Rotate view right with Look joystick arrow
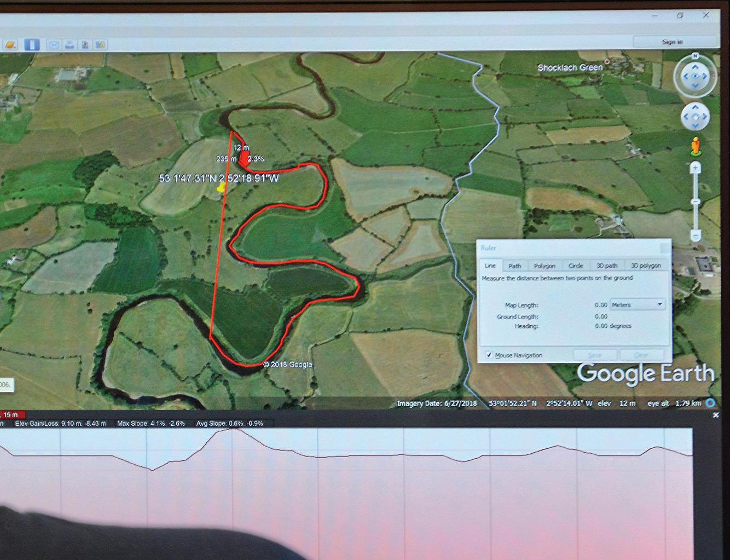 tap(705, 77)
